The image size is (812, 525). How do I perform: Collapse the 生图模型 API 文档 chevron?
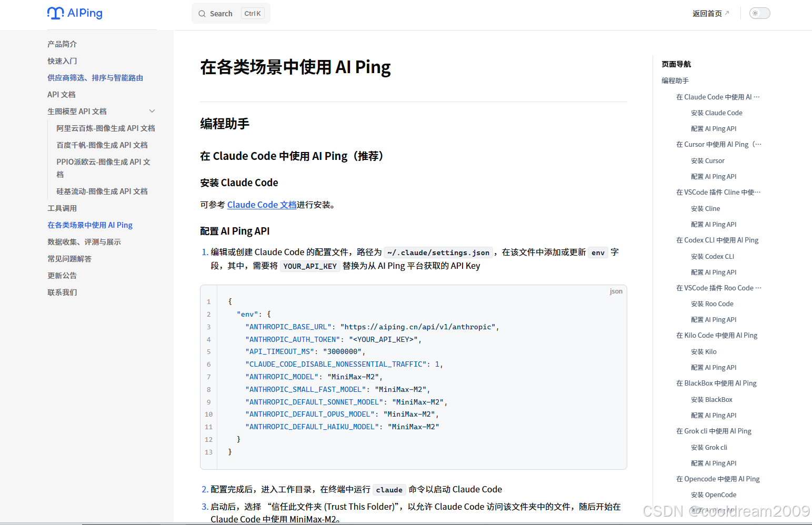tap(152, 111)
